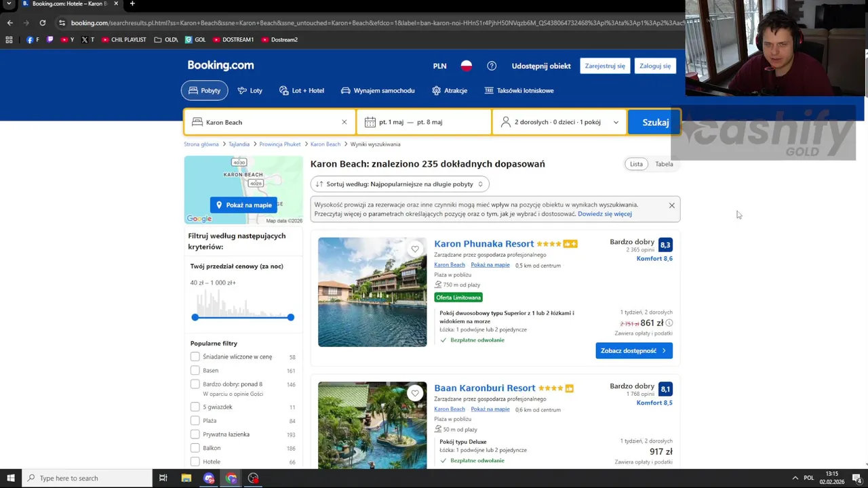Open the browser tab list dropdown
Image resolution: width=868 pixels, height=488 pixels.
(9, 3)
